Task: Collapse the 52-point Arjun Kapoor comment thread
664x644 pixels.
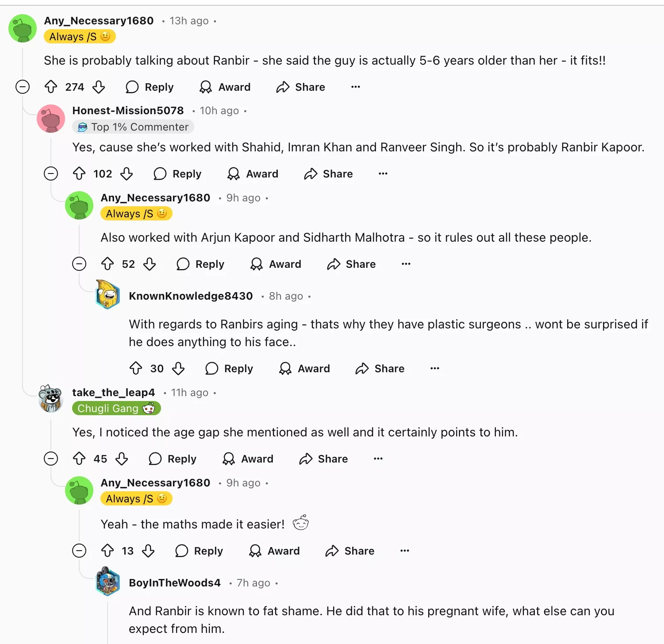Action: (x=79, y=264)
